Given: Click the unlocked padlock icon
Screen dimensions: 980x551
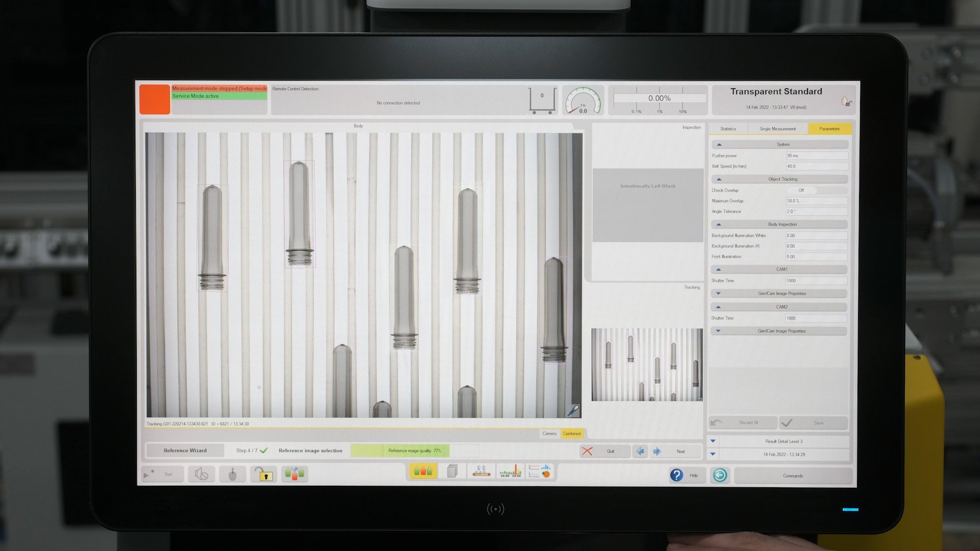Looking at the screenshot, I should pyautogui.click(x=263, y=474).
